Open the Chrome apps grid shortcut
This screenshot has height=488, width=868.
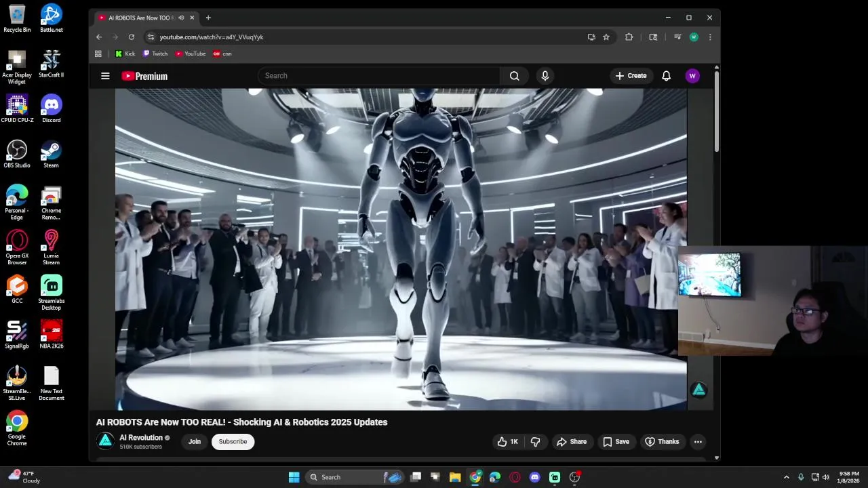[x=98, y=54]
